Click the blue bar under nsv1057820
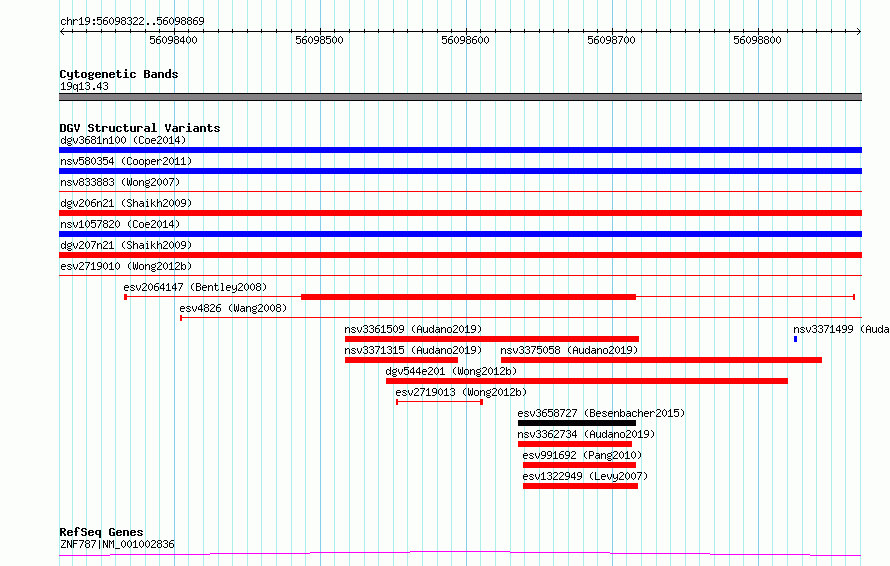The height and width of the screenshot is (566, 890). (x=460, y=234)
